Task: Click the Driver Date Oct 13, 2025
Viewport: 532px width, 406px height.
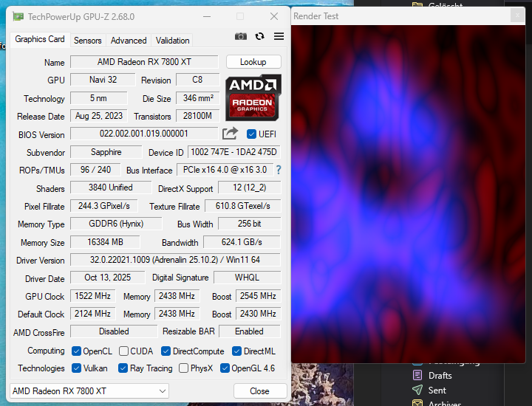Action: point(108,278)
